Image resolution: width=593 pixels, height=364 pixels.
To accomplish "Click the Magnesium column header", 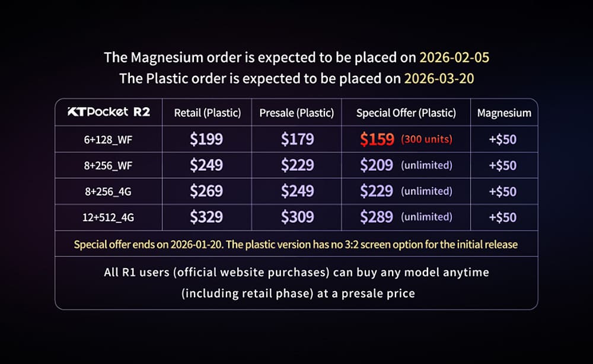I will [503, 113].
